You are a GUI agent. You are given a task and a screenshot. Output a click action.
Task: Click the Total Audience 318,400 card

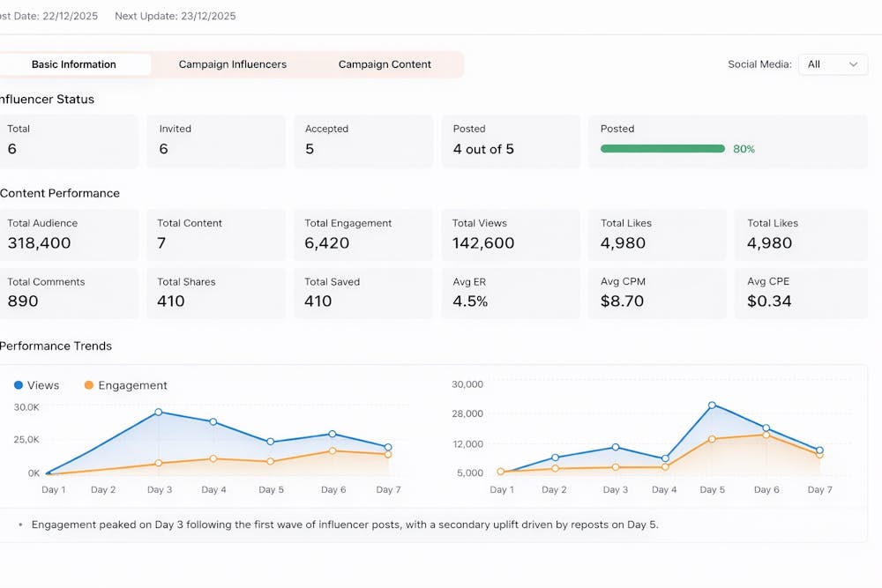(x=69, y=234)
